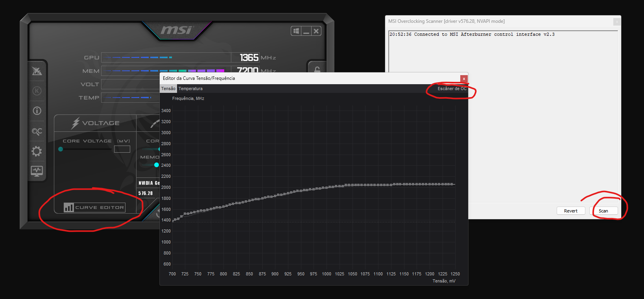This screenshot has width=644, height=299.
Task: Click the MSI logo at top of Afterburner
Action: 177,30
